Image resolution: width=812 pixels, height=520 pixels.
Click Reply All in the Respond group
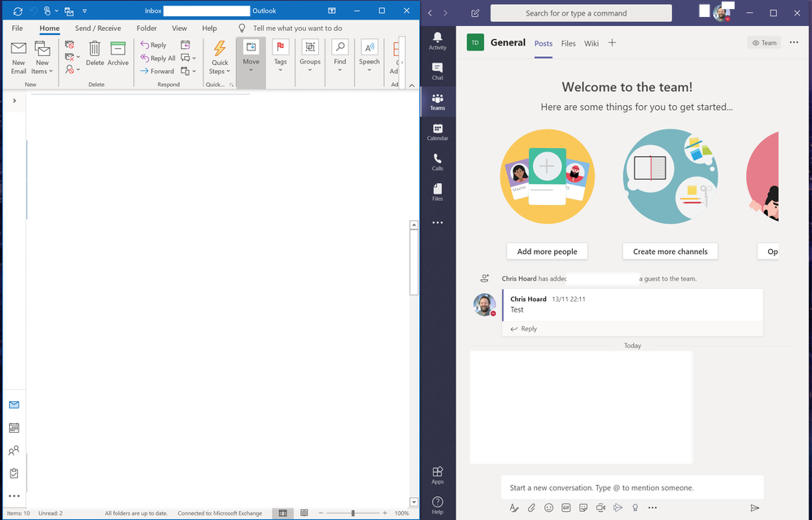(x=158, y=58)
